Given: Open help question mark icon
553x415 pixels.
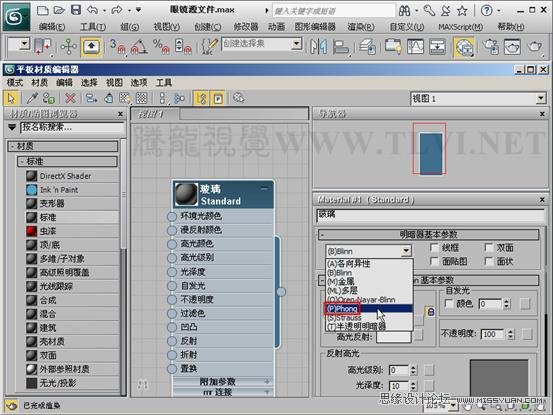Looking at the screenshot, I should point(486,11).
